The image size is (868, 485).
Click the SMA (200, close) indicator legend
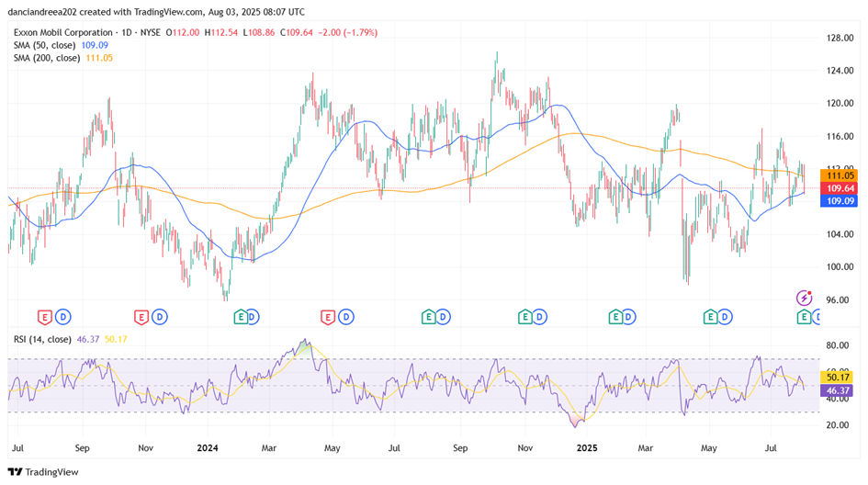pos(46,58)
